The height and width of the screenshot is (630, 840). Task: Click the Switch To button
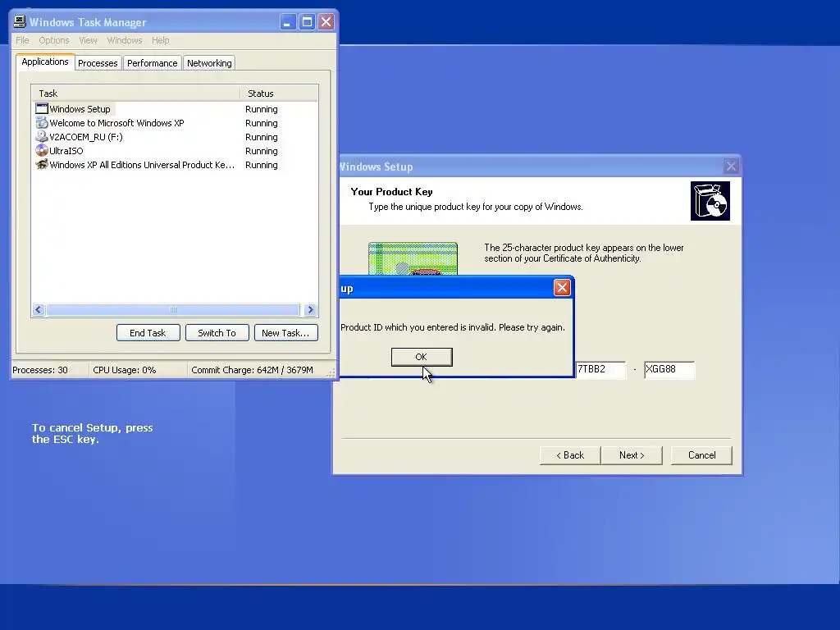click(x=217, y=333)
